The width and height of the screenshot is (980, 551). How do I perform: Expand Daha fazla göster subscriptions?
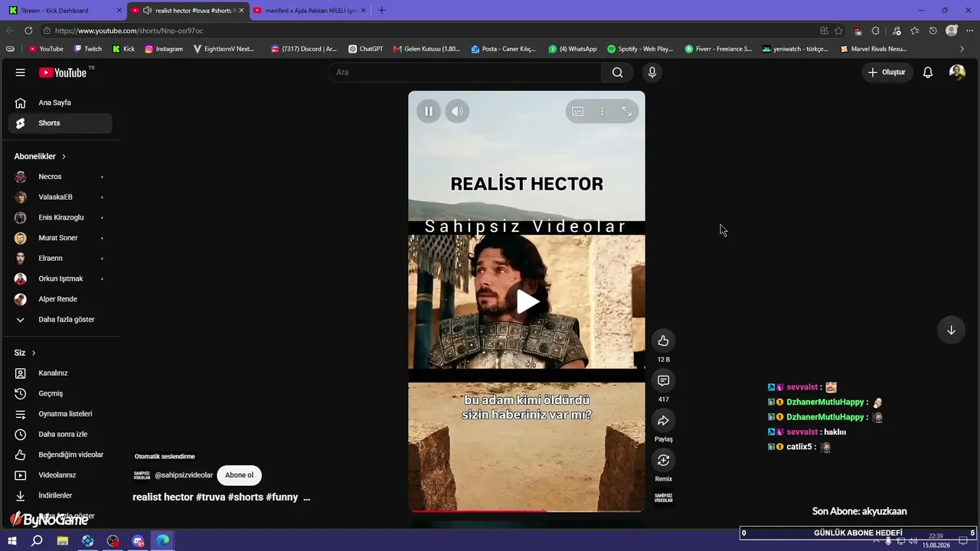60,320
